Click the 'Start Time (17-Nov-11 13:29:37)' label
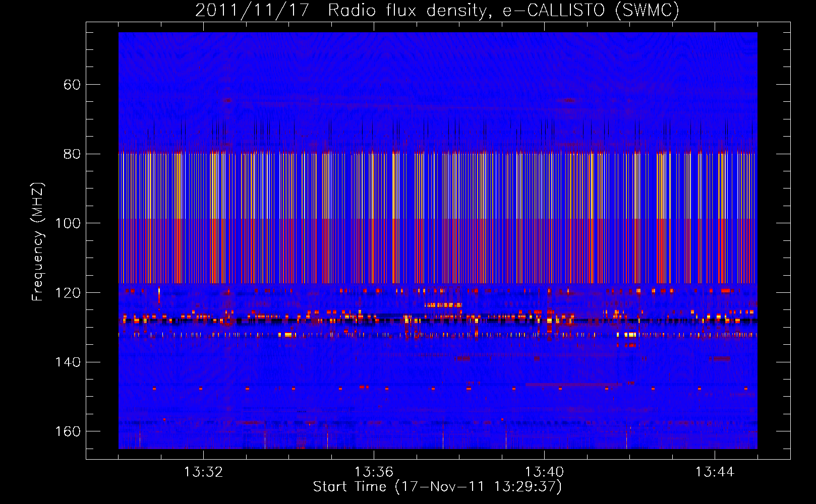 click(437, 487)
